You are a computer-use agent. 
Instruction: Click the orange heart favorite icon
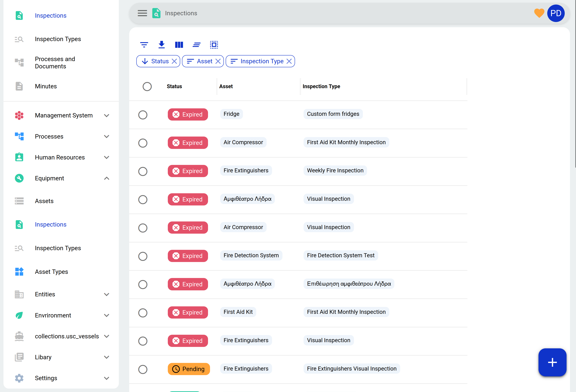click(x=539, y=13)
